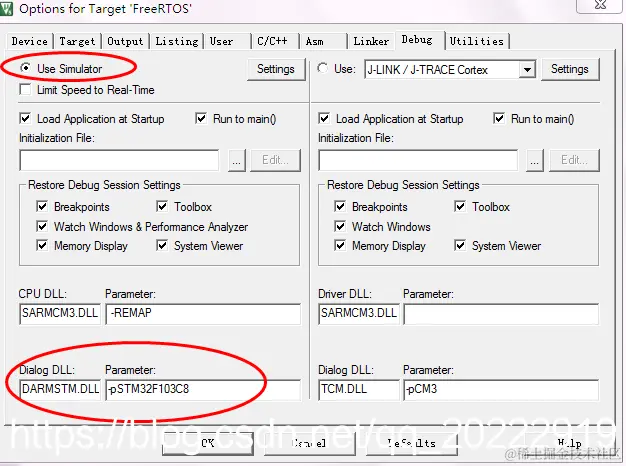Open the User tab
This screenshot has width=626, height=466.
228,42
